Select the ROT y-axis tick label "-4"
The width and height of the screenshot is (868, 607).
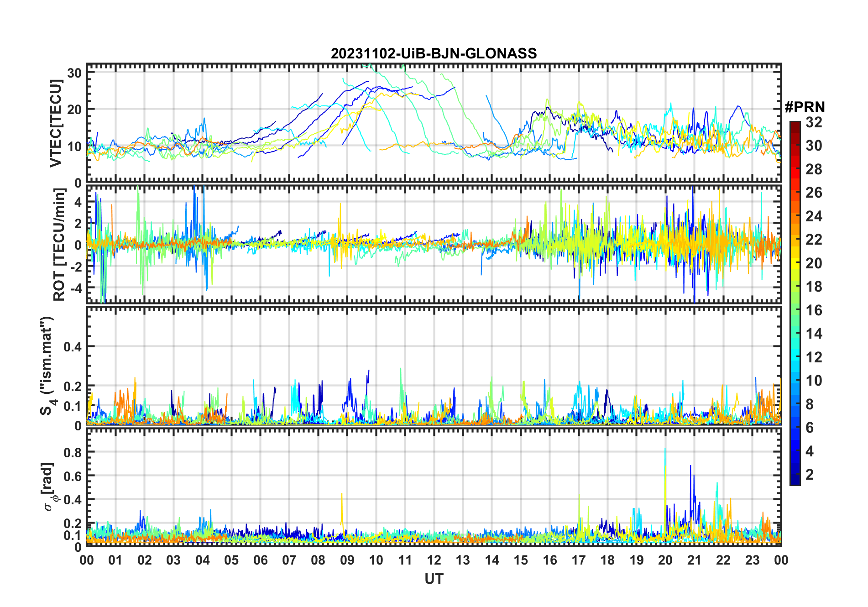[x=75, y=288]
